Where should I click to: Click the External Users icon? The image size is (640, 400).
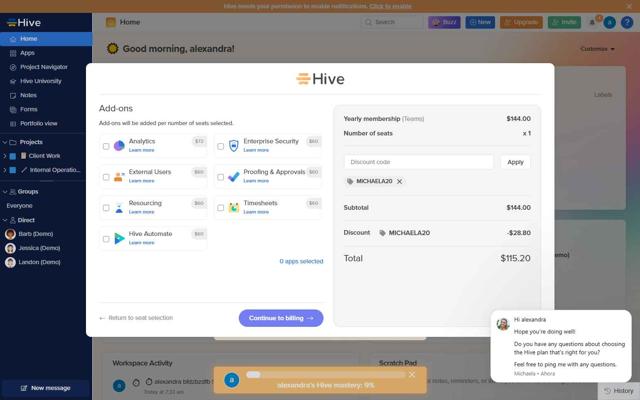[119, 176]
